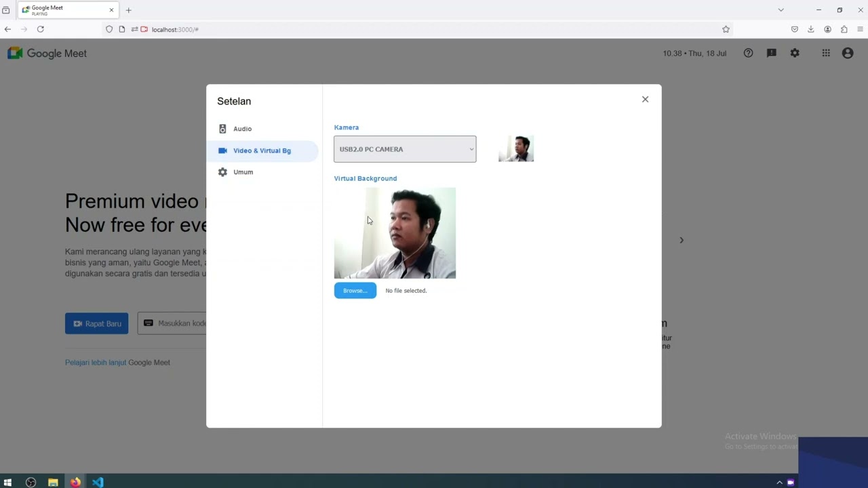Open the settings gear in header
The height and width of the screenshot is (488, 868).
tap(795, 53)
